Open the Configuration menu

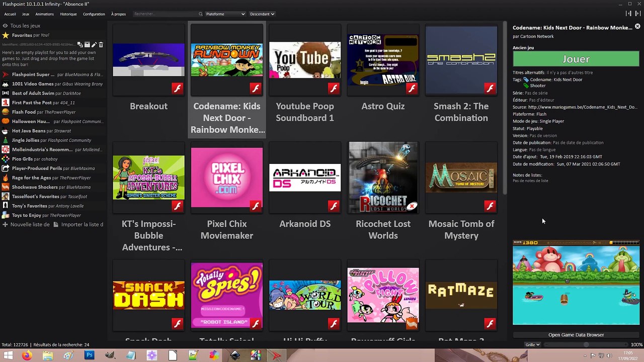[x=94, y=14]
